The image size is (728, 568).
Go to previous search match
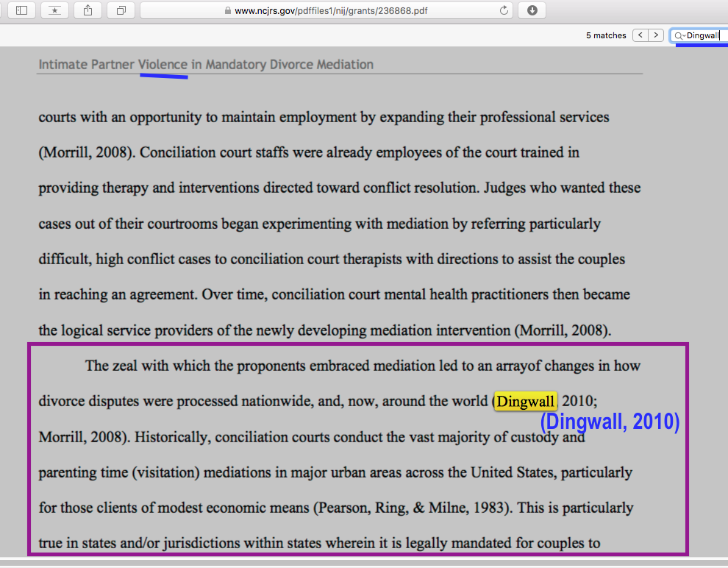click(640, 35)
